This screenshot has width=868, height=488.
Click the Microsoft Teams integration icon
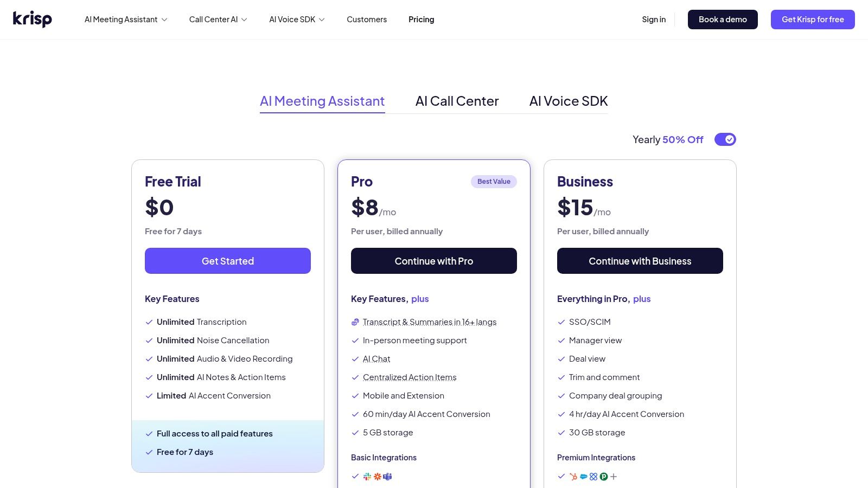click(387, 477)
